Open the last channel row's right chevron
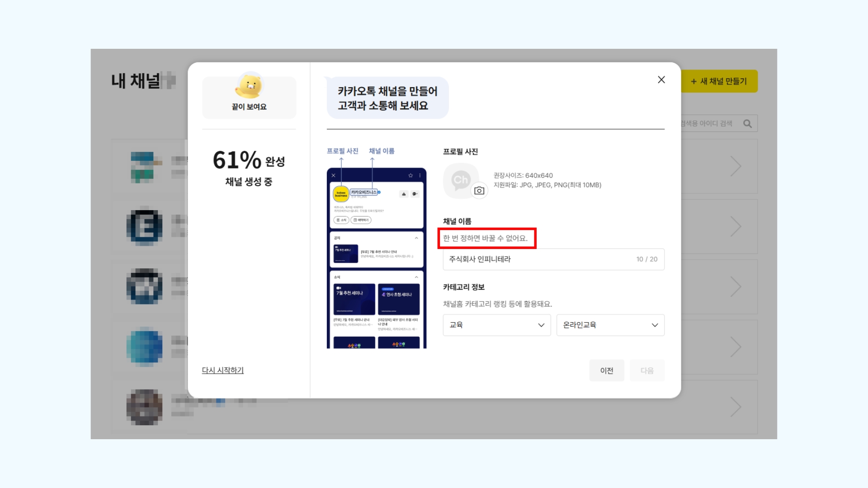The image size is (868, 488). pos(736,407)
